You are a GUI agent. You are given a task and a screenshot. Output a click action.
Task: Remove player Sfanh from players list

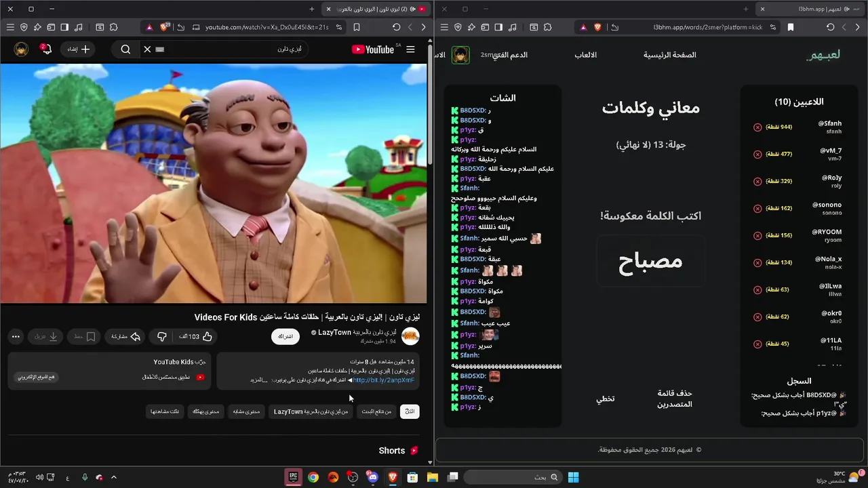[757, 127]
